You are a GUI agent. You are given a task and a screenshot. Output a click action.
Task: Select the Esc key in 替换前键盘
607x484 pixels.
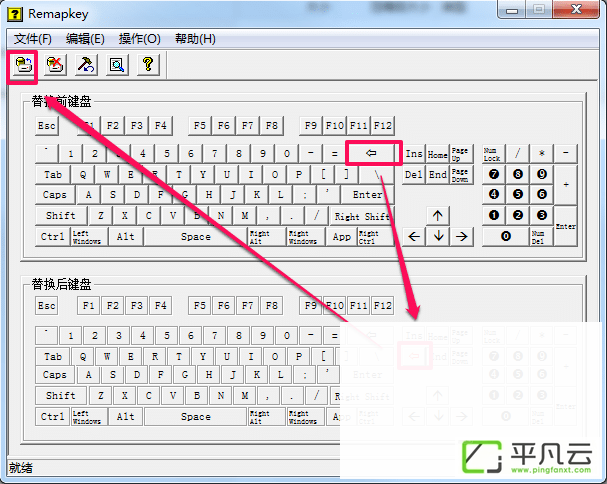[47, 126]
